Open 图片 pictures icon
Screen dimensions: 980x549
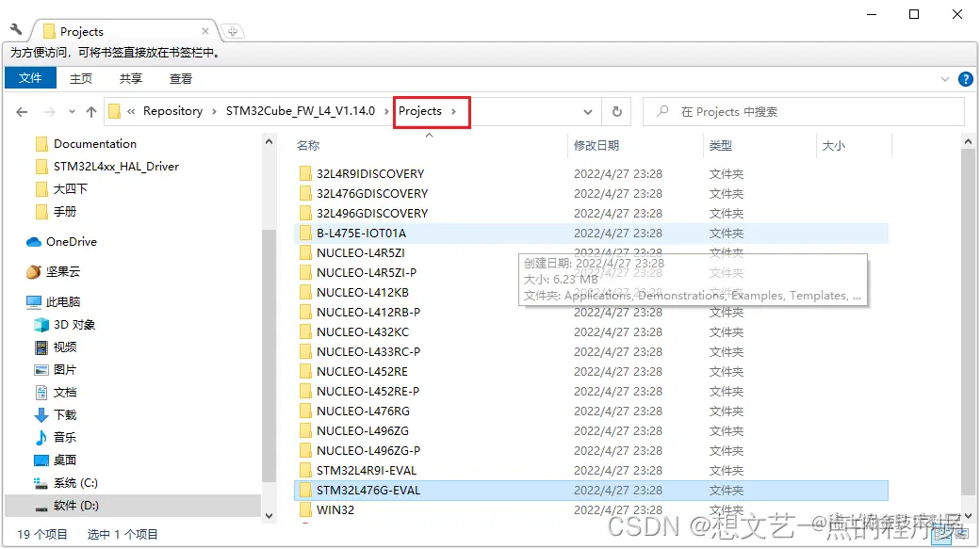[41, 370]
